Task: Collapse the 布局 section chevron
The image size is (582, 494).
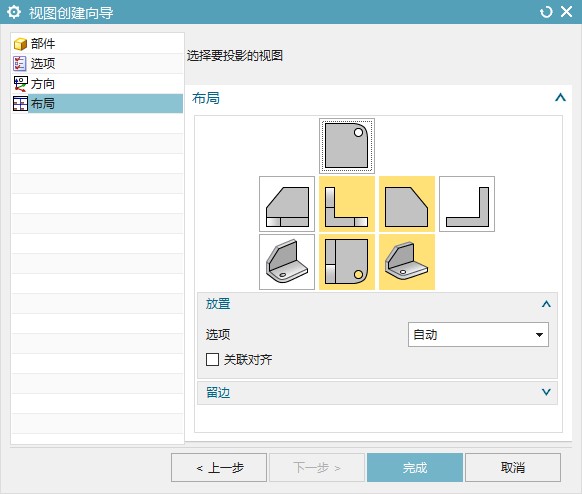Action: tap(560, 98)
